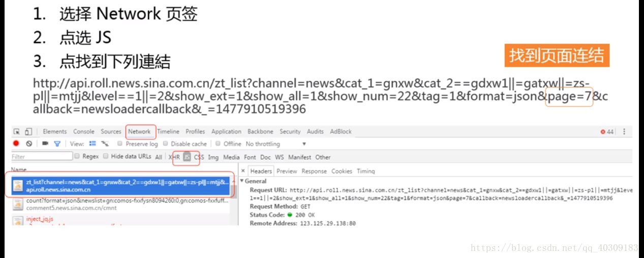Open the Response tab in request details

[x=314, y=171]
